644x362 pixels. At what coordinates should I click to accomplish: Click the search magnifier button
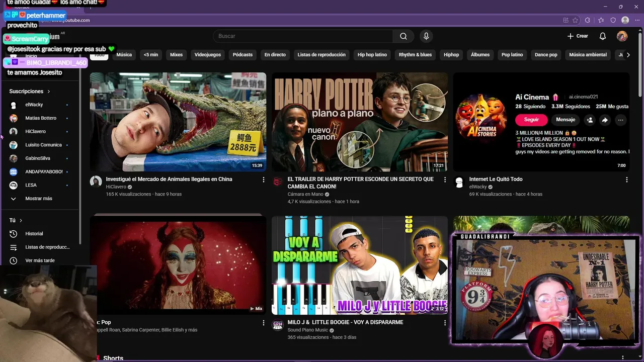point(404,36)
